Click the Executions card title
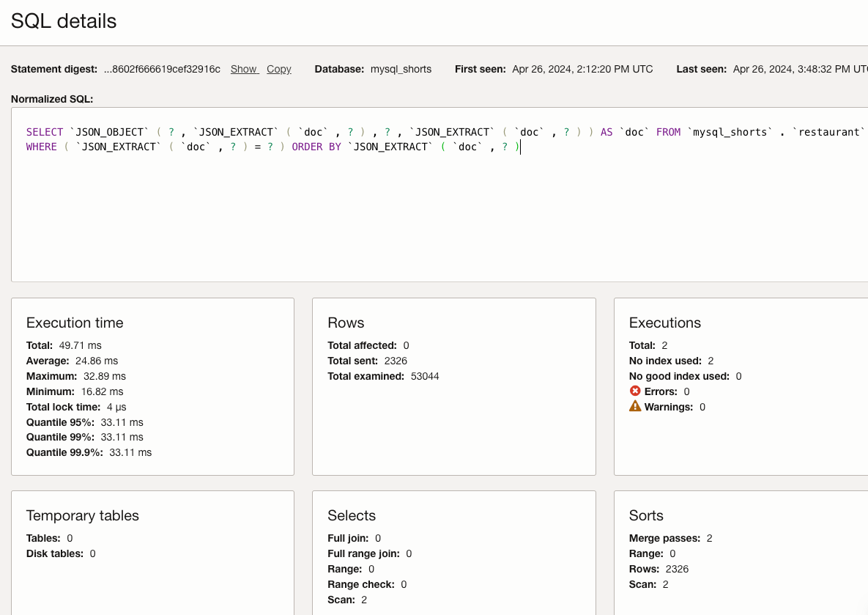The height and width of the screenshot is (615, 868). [x=665, y=323]
